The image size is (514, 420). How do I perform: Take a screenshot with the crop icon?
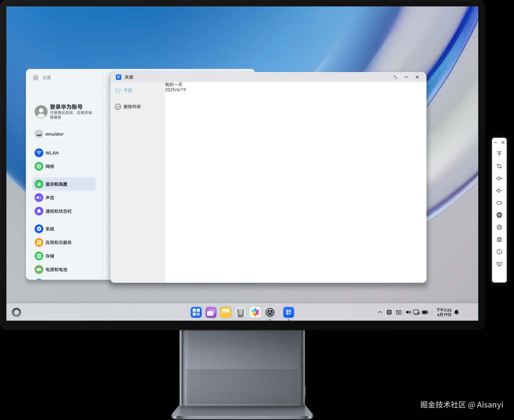coord(499,166)
